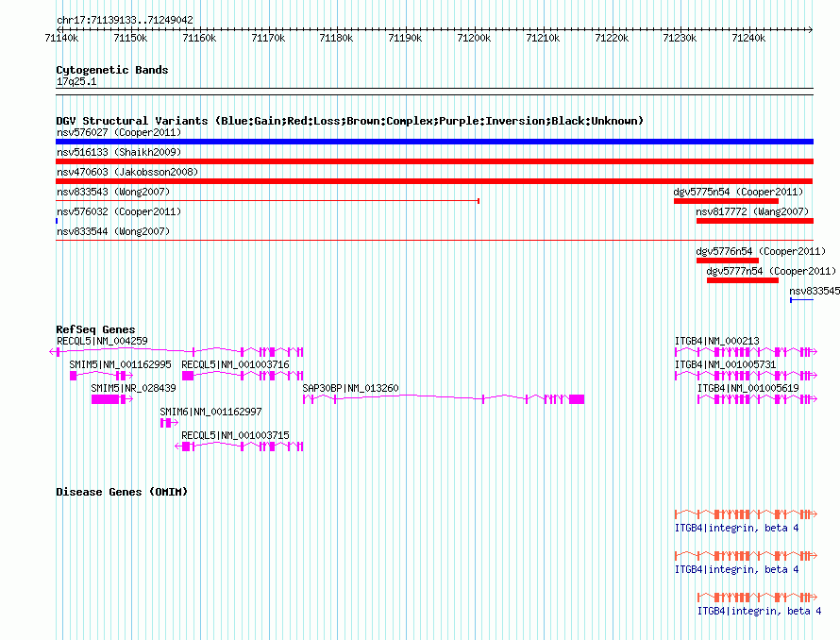Open SMIM5|NM_001162995 gene label

point(120,364)
